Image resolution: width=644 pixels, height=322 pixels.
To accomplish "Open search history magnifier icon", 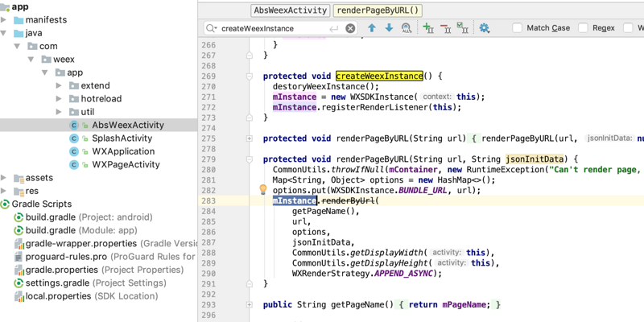I will [212, 28].
